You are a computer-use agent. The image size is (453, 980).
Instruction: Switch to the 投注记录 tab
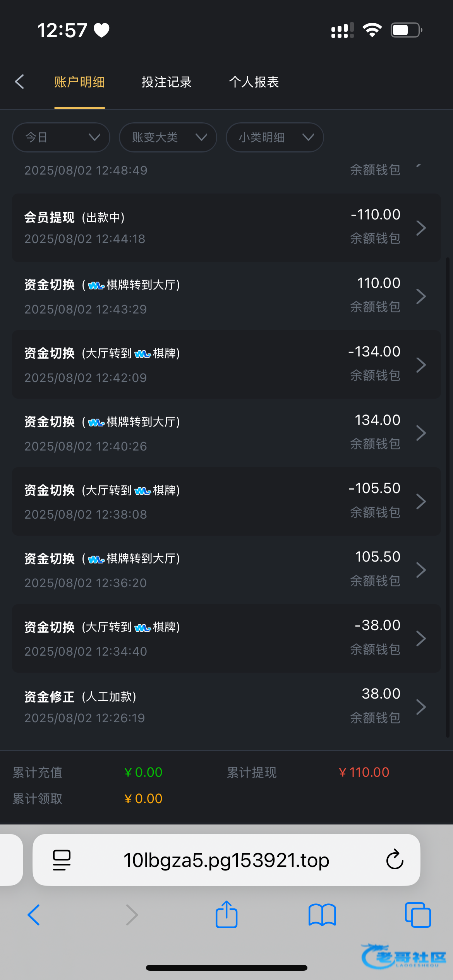pos(166,82)
